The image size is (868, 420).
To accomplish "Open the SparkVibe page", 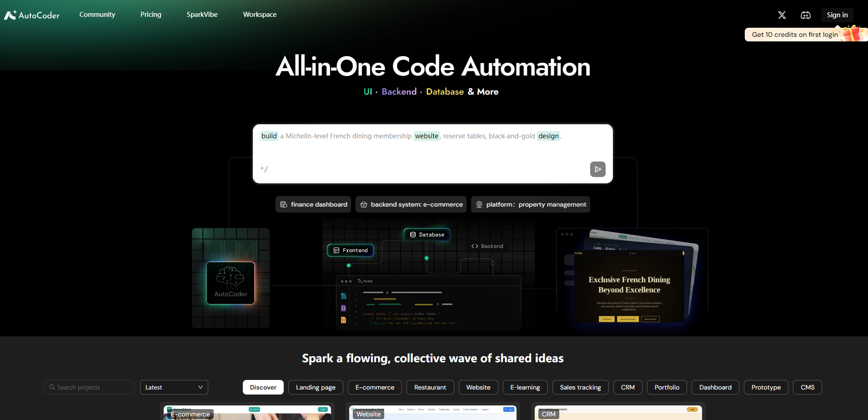I will pos(202,14).
